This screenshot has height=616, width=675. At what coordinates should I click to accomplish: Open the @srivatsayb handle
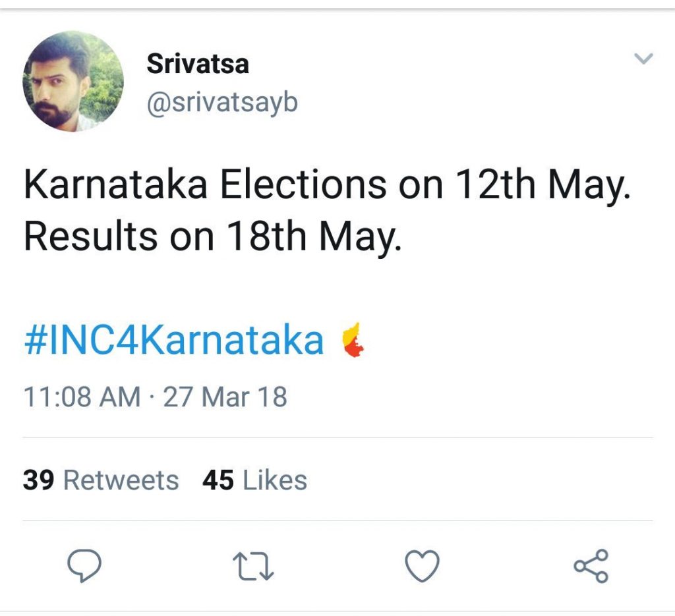pos(222,103)
